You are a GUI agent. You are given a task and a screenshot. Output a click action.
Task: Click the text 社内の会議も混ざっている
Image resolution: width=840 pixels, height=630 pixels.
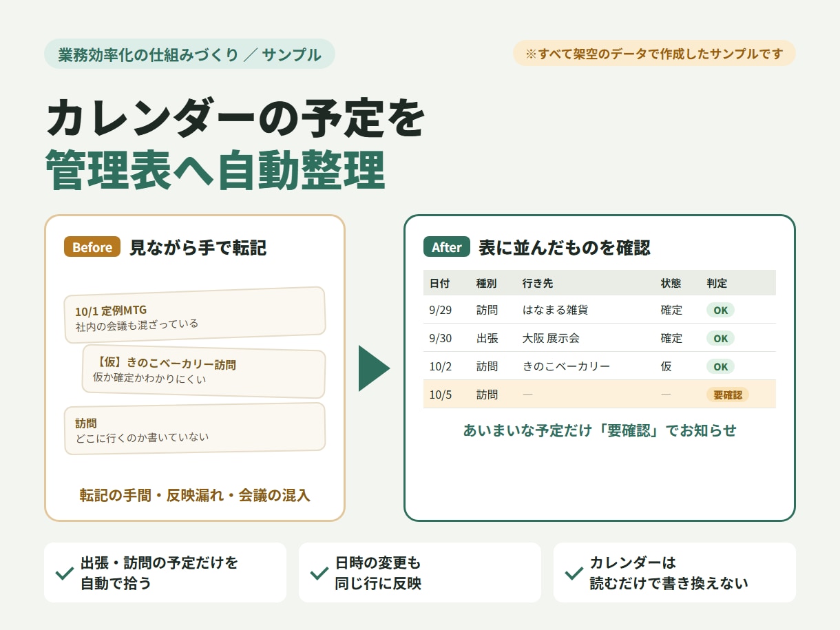pos(137,324)
